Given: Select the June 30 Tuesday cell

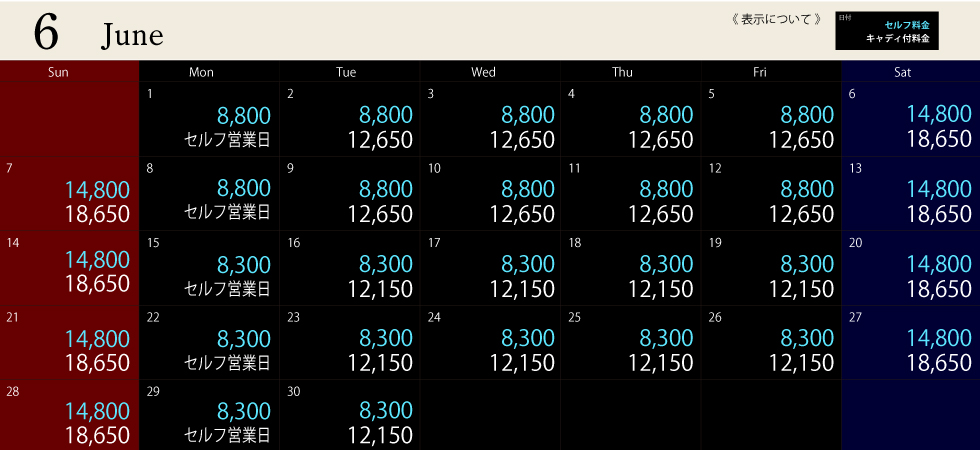Looking at the screenshot, I should [x=349, y=416].
